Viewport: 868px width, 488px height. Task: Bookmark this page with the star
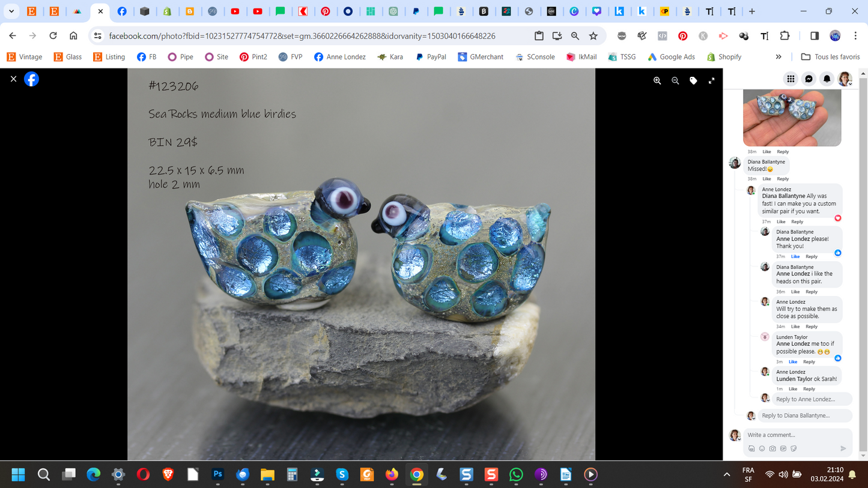tap(593, 36)
